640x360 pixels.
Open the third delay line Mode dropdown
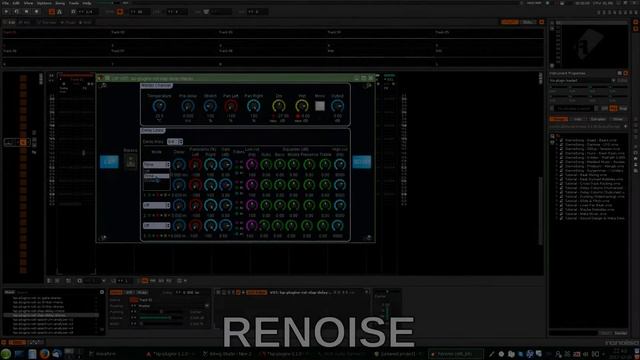click(156, 205)
